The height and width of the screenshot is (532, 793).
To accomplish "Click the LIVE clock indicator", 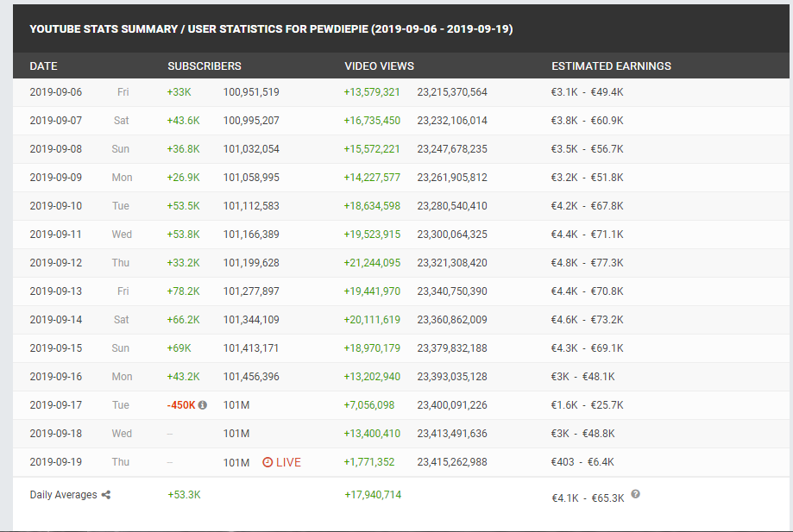I will (x=281, y=462).
